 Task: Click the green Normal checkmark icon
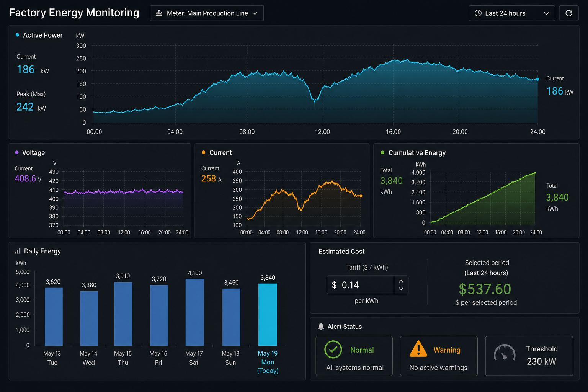coord(333,350)
